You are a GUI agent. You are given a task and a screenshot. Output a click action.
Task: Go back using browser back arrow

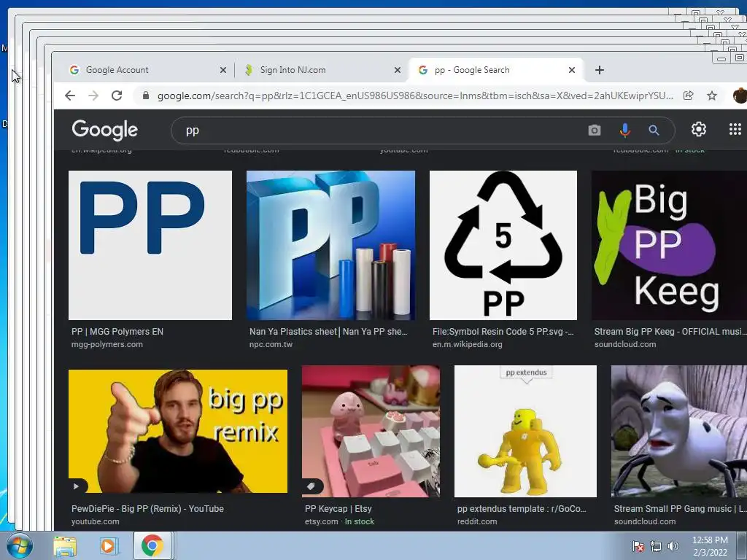[70, 96]
